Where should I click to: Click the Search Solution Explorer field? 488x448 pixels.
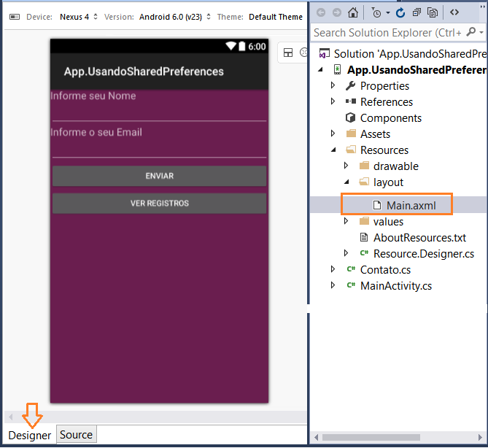point(388,32)
